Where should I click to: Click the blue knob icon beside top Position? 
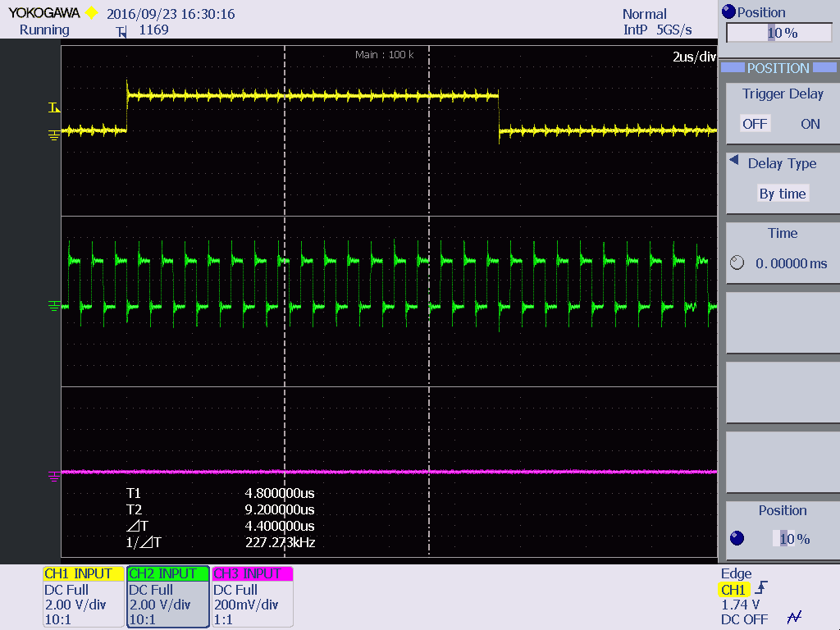click(x=728, y=11)
